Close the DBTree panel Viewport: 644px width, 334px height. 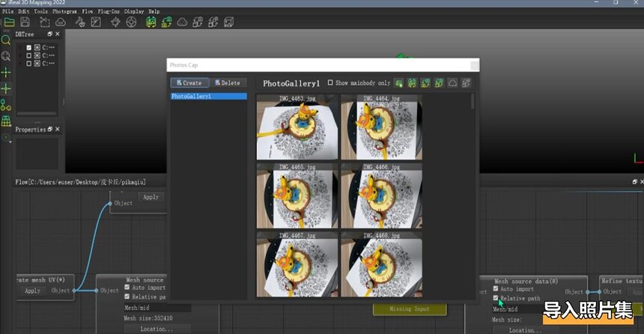(58, 34)
